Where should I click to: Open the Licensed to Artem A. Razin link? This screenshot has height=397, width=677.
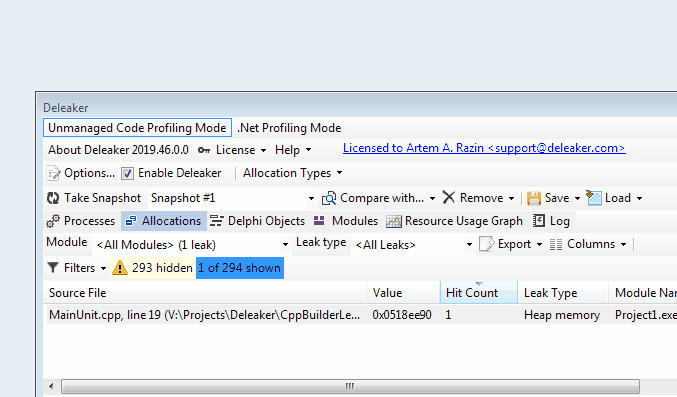[484, 148]
